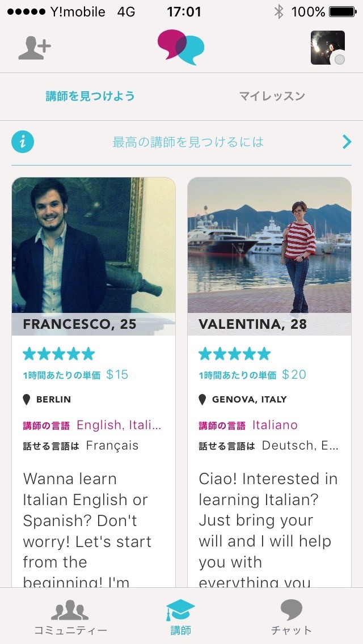Tap the info icon on the banner

coord(23,142)
